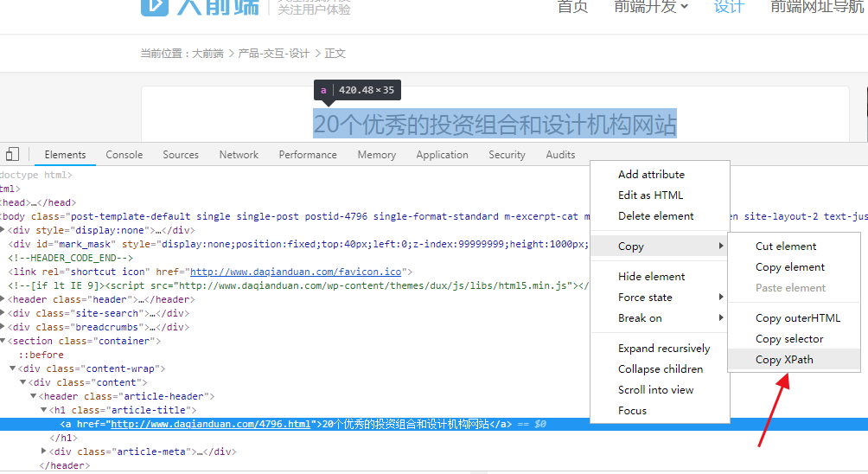Open the Audits tab

pos(560,155)
